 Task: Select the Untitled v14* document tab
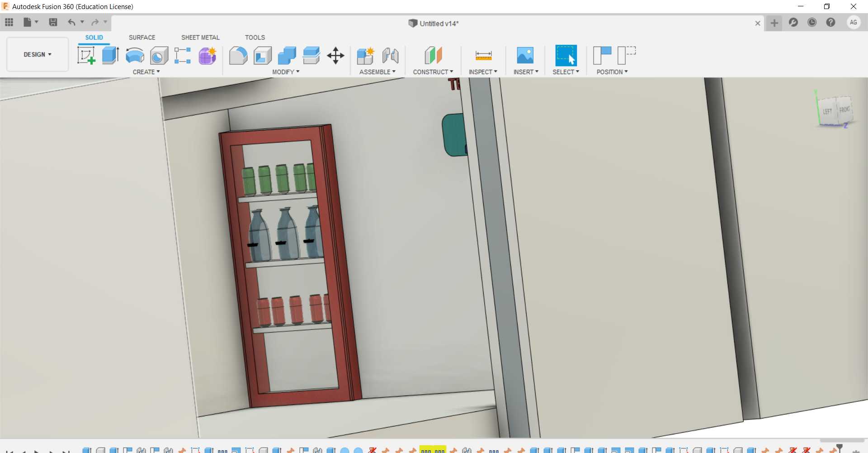tap(434, 24)
